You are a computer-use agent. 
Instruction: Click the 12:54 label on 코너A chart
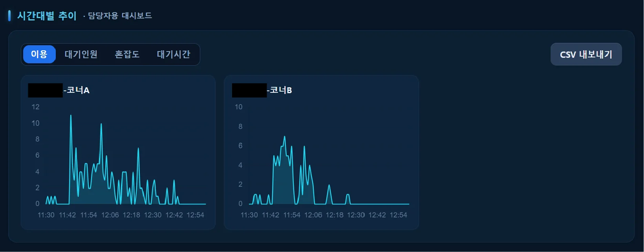[x=195, y=215]
